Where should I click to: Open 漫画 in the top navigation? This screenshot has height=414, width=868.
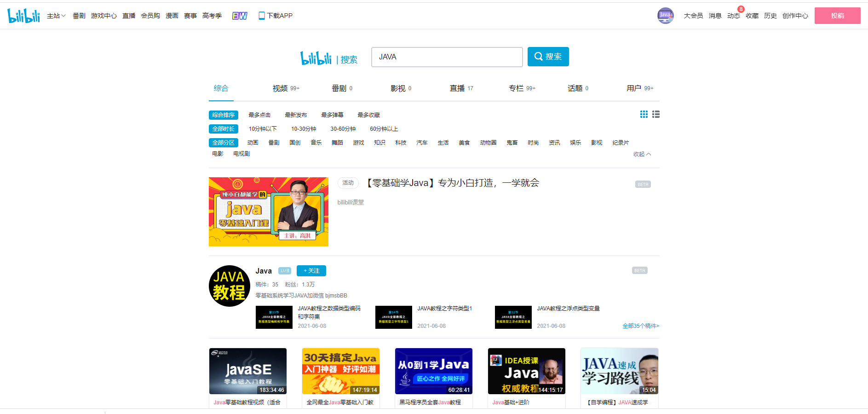tap(172, 16)
